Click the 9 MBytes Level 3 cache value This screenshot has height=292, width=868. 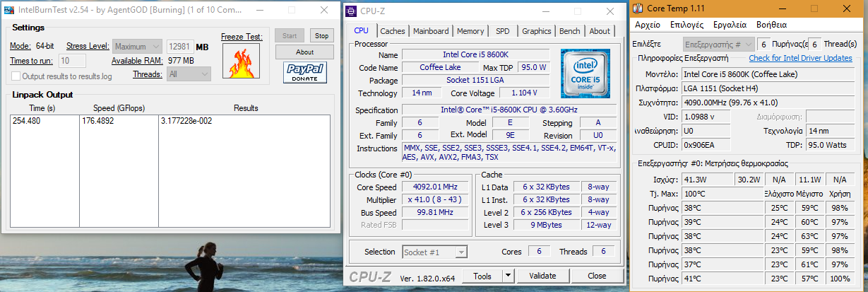[x=547, y=226]
